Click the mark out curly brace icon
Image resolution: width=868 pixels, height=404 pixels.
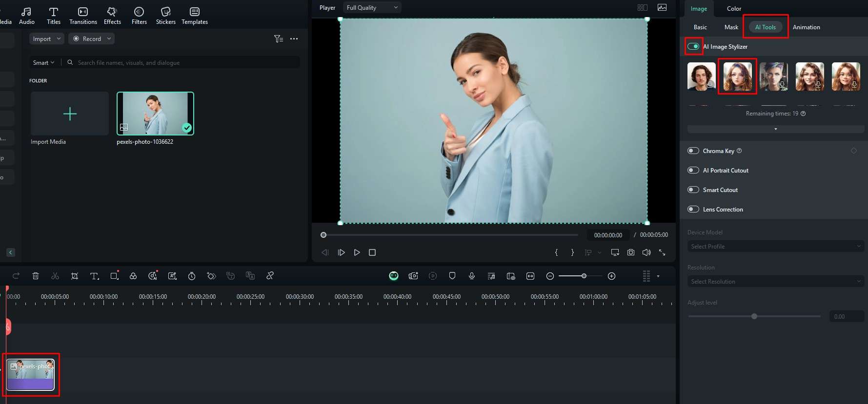coord(572,252)
